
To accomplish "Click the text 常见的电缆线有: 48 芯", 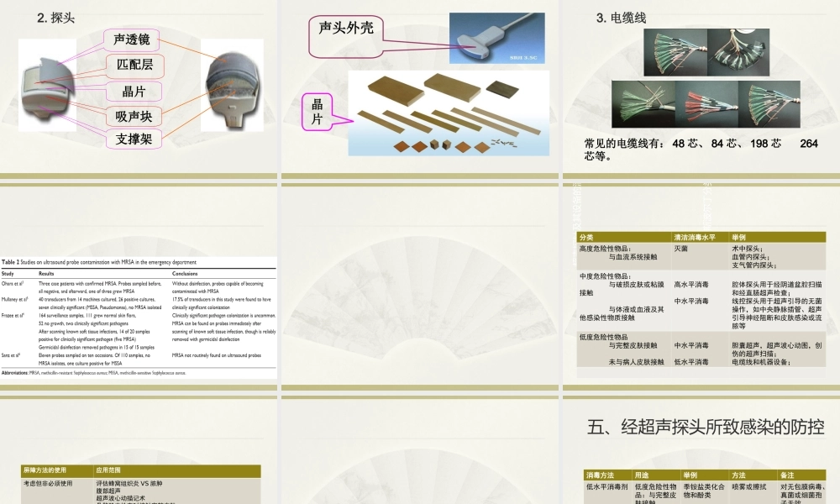I will pos(641,144).
